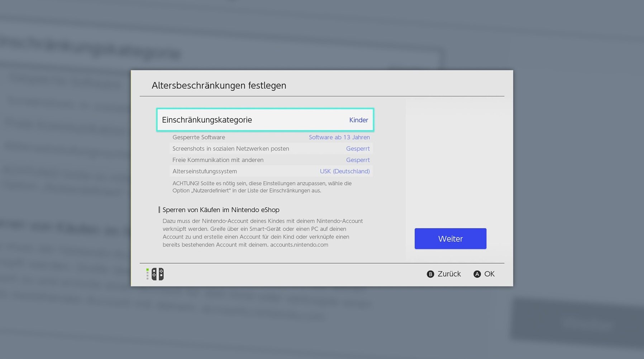Click the Gesperrte Software label
This screenshot has height=359, width=644.
199,137
